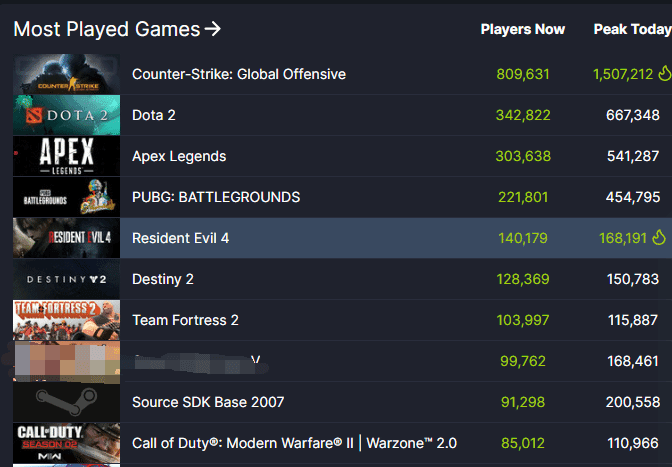Select Counter-Strike: Global Offensive title
This screenshot has width=672, height=467.
point(239,74)
